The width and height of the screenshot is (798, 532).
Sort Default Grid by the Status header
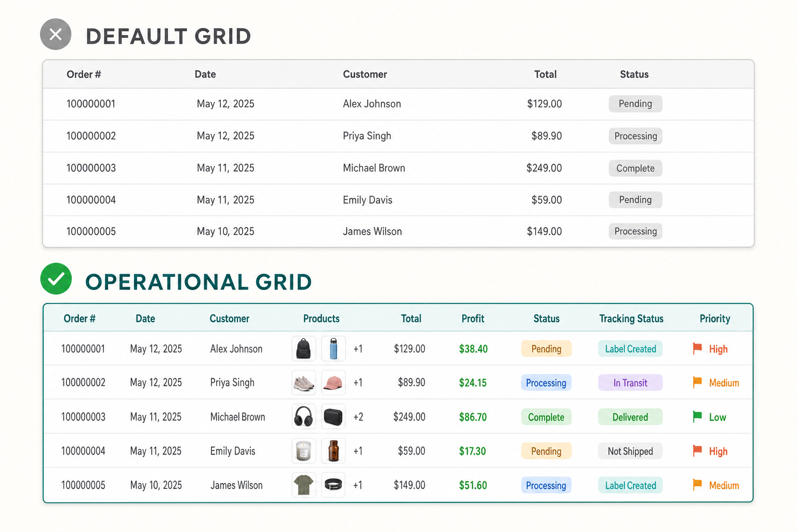click(634, 74)
